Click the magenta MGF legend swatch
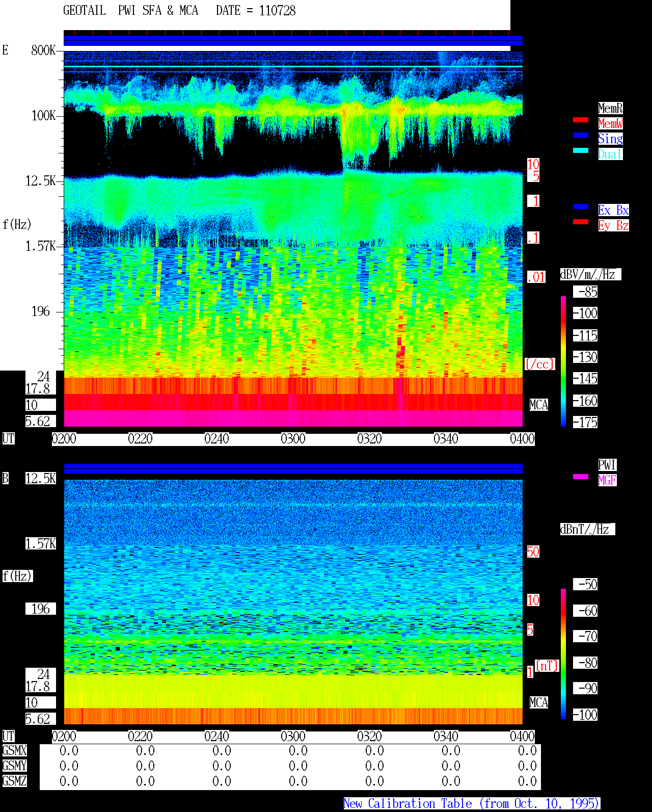The width and height of the screenshot is (652, 812). point(581,477)
